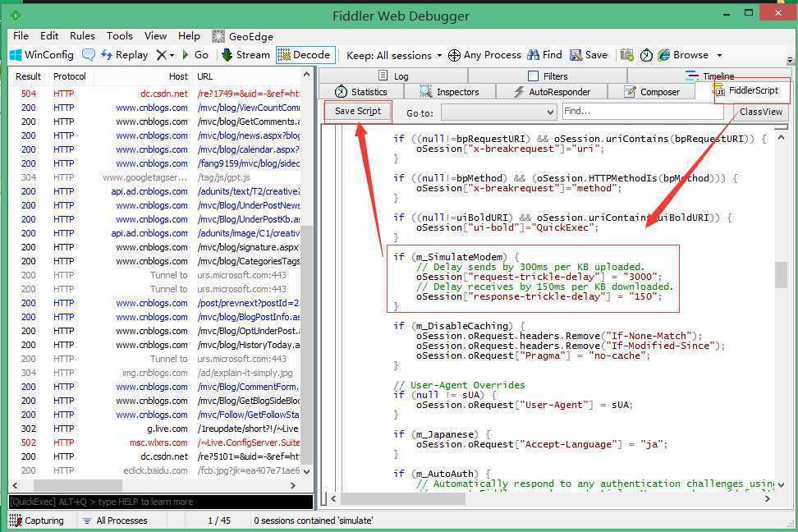Open the GeoEdge menu item
Screen dimensions: 798x532
pyautogui.click(x=243, y=36)
